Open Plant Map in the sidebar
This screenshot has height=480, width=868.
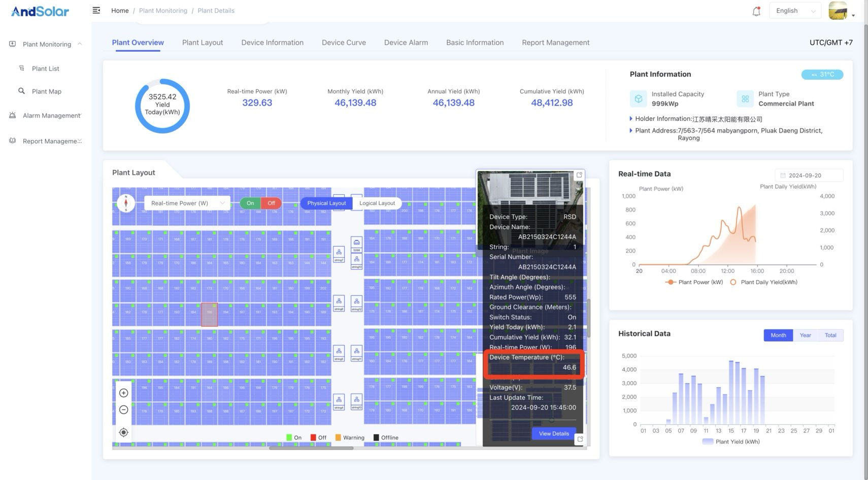click(47, 91)
